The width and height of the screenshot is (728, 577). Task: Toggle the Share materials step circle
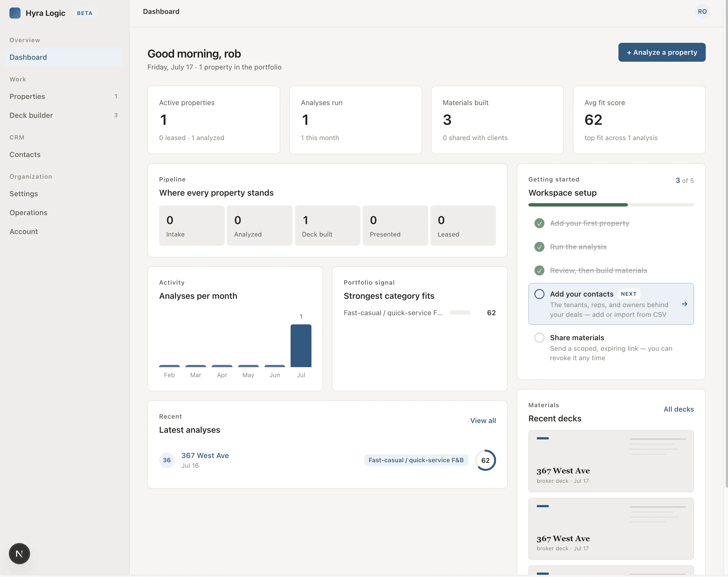click(x=539, y=337)
